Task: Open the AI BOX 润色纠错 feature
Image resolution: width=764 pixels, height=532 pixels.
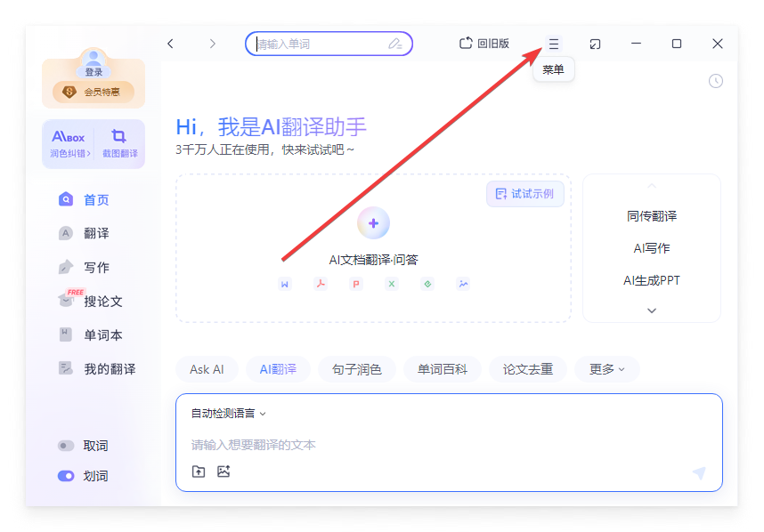Action: (67, 143)
